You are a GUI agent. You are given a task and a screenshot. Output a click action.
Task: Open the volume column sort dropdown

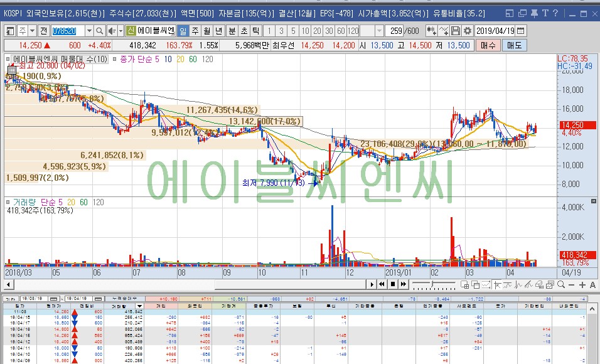coord(139,306)
